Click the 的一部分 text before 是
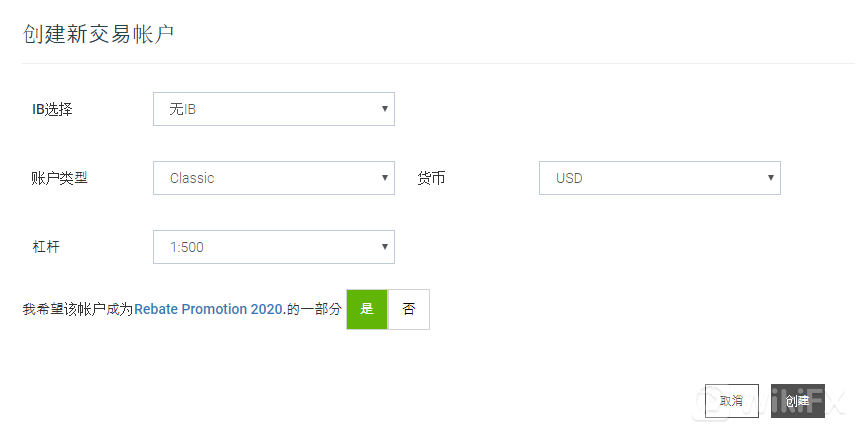 311,310
